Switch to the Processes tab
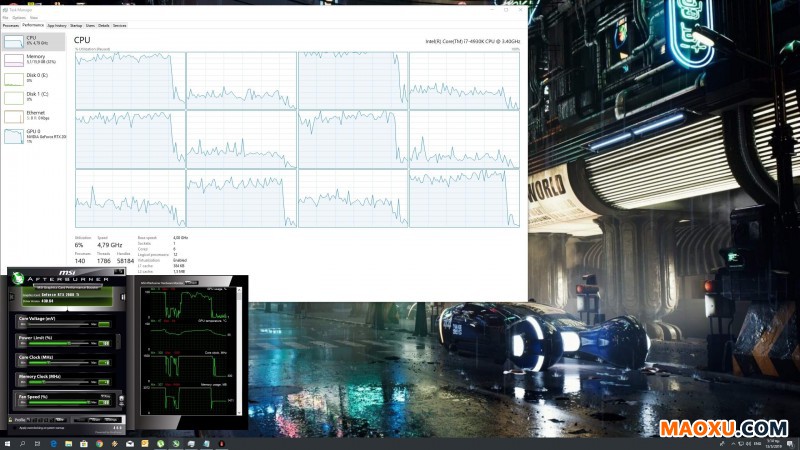The image size is (800, 450). point(11,26)
